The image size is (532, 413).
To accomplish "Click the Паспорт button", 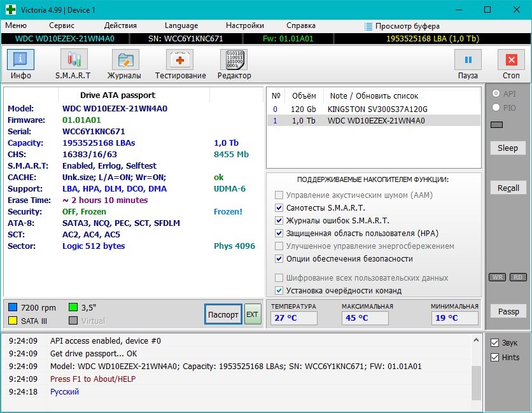I will tap(223, 314).
